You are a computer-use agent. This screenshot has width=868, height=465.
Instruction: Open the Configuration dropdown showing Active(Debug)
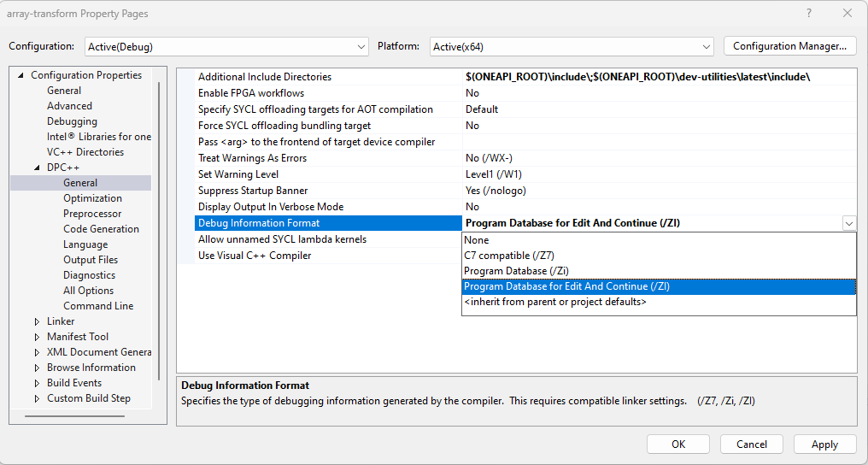tap(226, 46)
